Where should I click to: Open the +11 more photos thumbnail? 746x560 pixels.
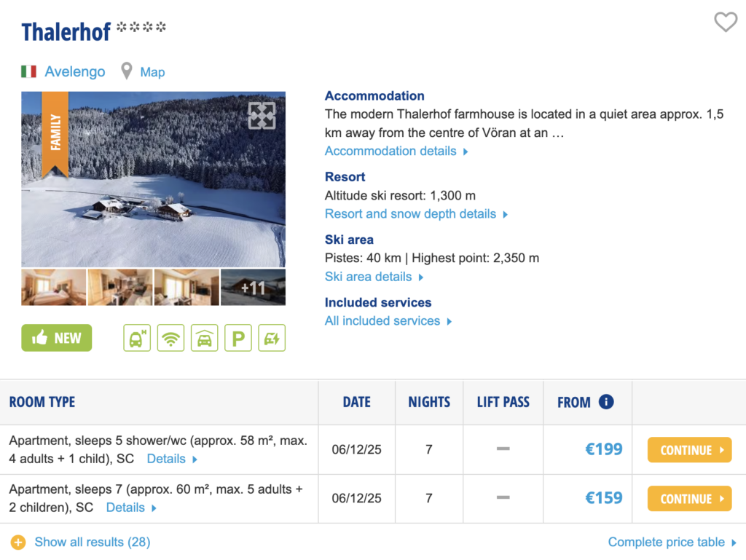(x=253, y=288)
